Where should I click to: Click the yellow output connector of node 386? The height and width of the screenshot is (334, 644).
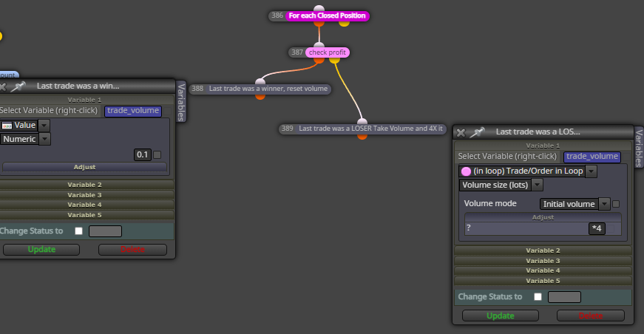tap(344, 23)
